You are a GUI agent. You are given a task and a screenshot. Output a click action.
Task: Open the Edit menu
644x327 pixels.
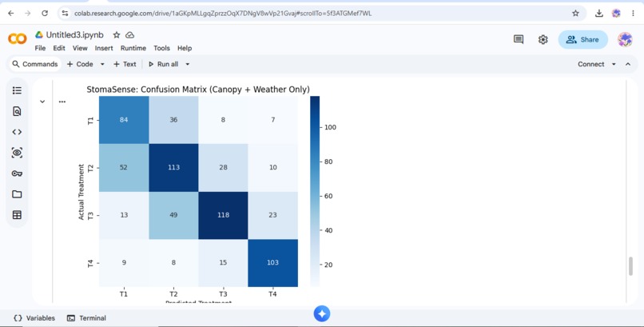59,48
